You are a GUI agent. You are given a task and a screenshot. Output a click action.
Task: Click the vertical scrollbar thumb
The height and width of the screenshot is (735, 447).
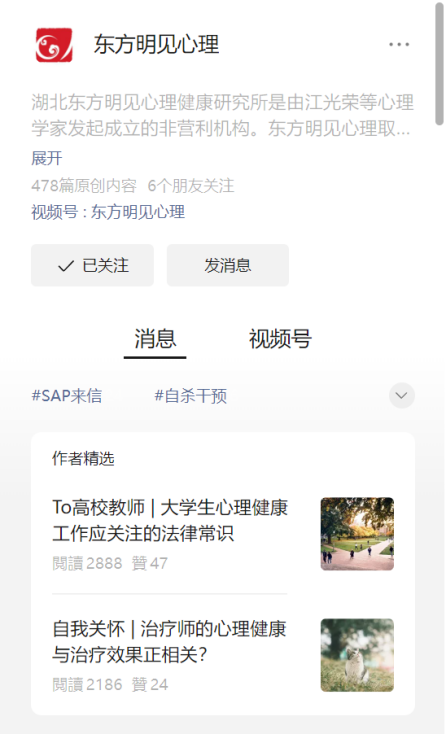coord(439,64)
